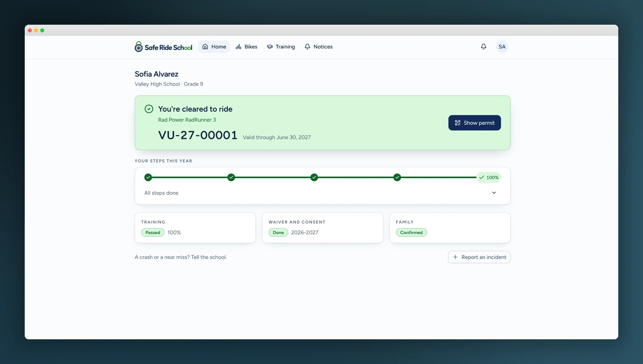Click the Passed badge
Viewport: 643px width, 364px height.
tap(153, 232)
